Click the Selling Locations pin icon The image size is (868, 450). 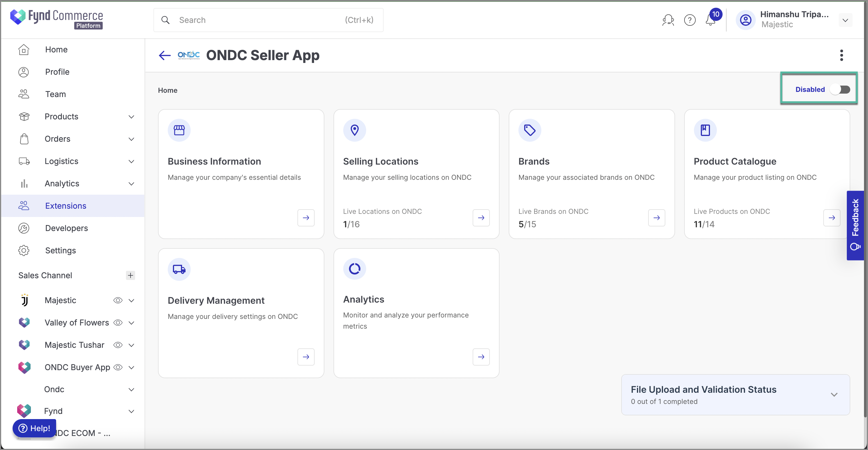354,130
